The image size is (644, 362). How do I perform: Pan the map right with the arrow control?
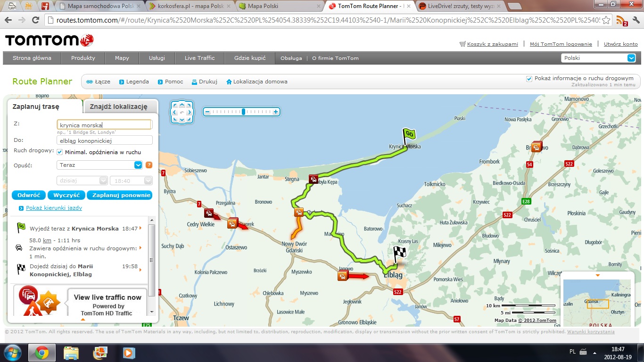(190, 112)
